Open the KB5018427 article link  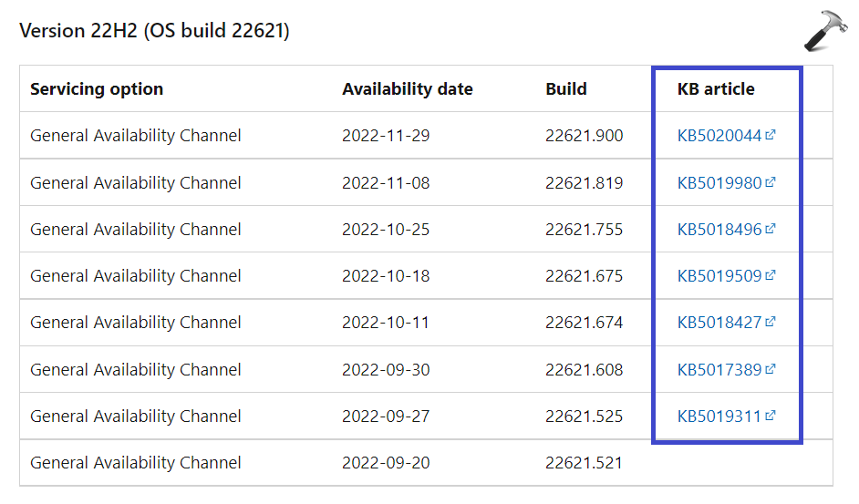coord(719,323)
